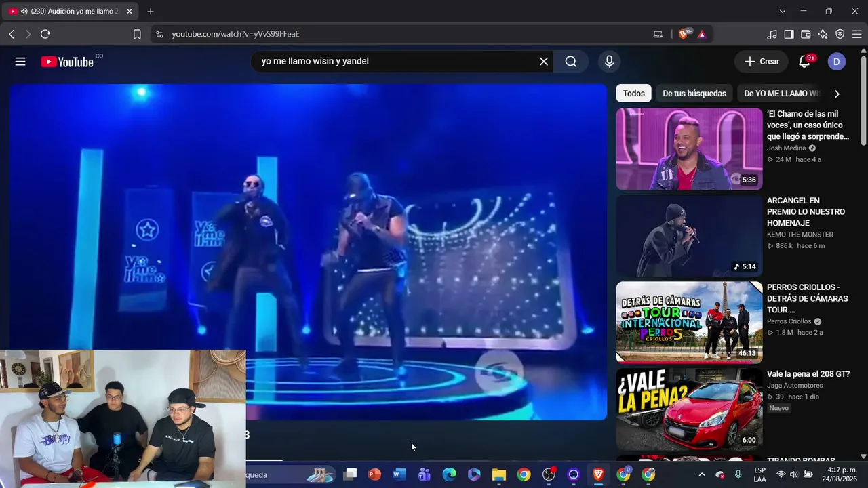Go to the YouTube home logo

(67, 62)
